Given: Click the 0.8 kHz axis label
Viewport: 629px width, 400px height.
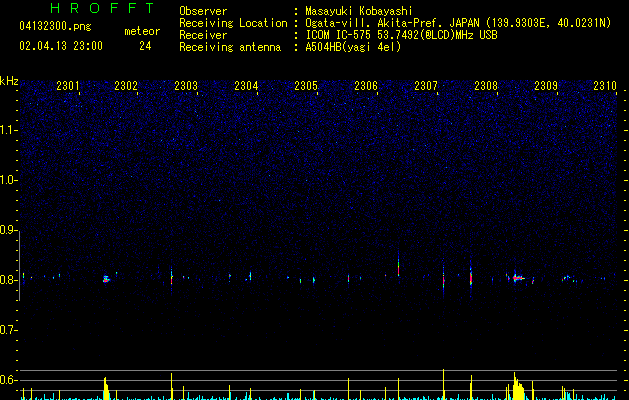Looking at the screenshot, I should coord(8,280).
